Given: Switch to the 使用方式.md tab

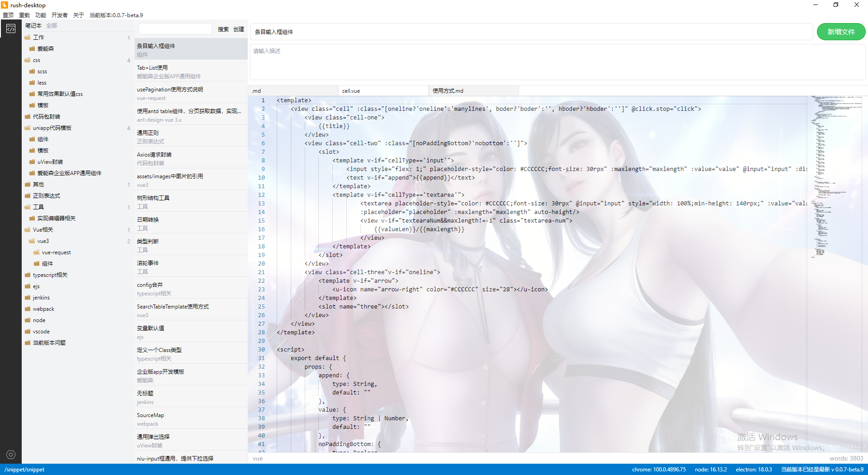Looking at the screenshot, I should [x=473, y=91].
